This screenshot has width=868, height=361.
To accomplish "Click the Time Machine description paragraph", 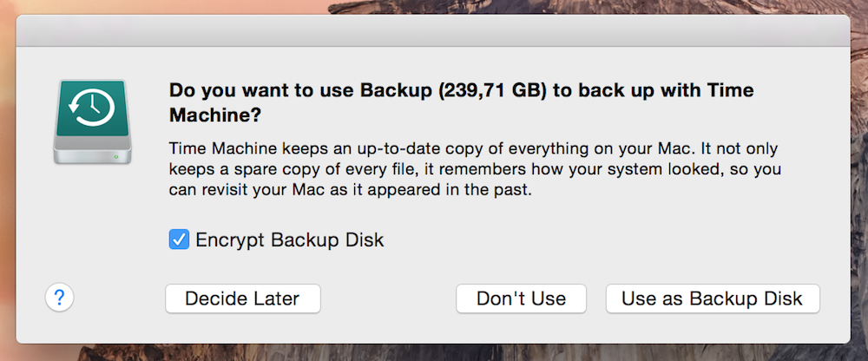I will coord(475,170).
